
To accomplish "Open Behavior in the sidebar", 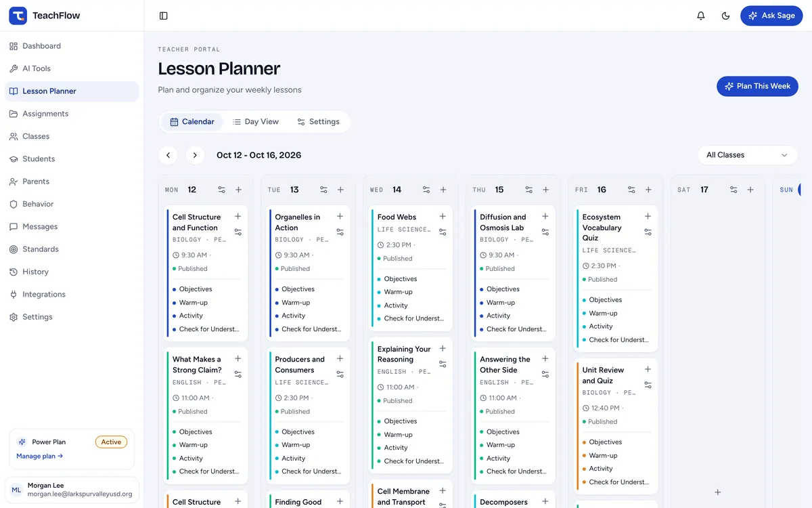I will point(72,204).
